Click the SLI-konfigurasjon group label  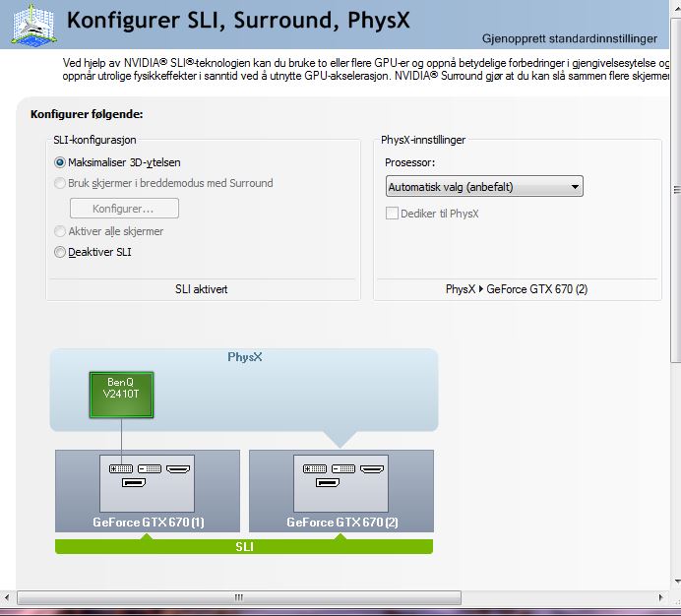[x=94, y=140]
